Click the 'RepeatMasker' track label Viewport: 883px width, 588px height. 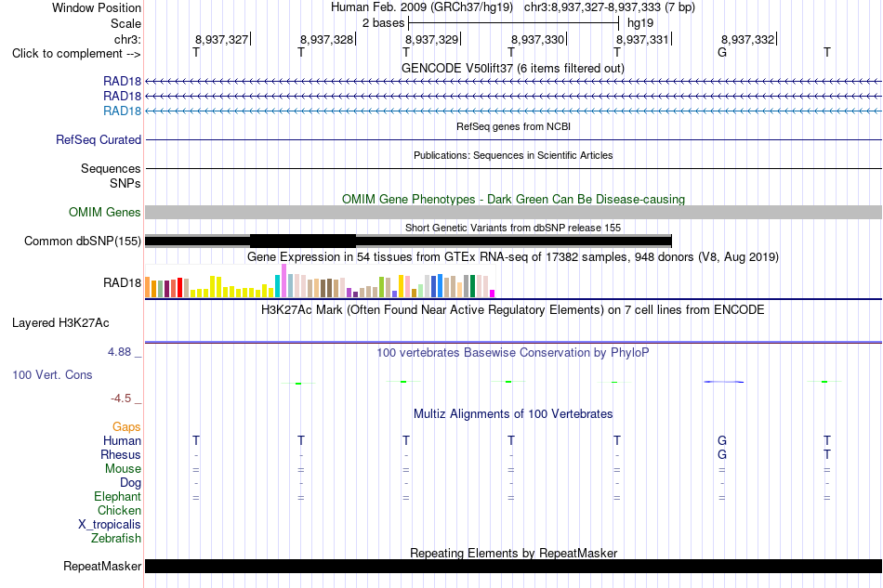[x=102, y=566]
